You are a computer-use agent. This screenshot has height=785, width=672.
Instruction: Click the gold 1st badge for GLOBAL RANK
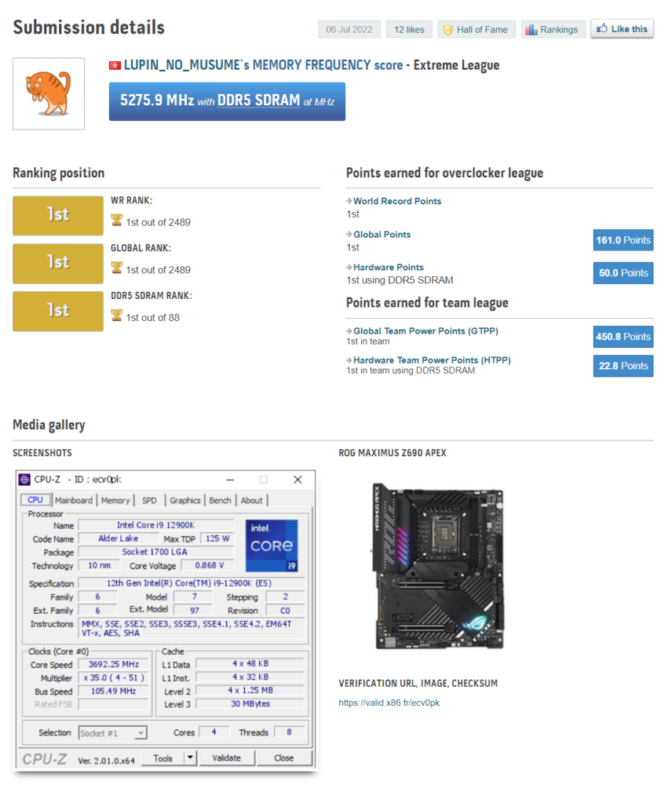(58, 263)
